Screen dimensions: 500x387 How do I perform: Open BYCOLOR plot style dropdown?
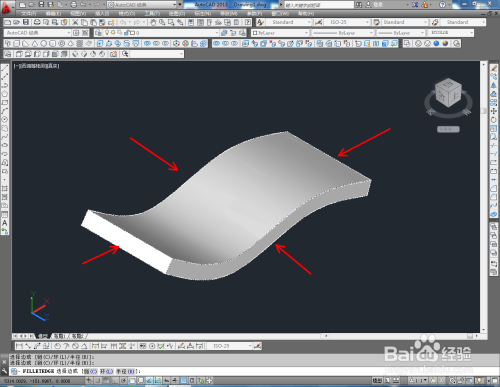pos(450,33)
